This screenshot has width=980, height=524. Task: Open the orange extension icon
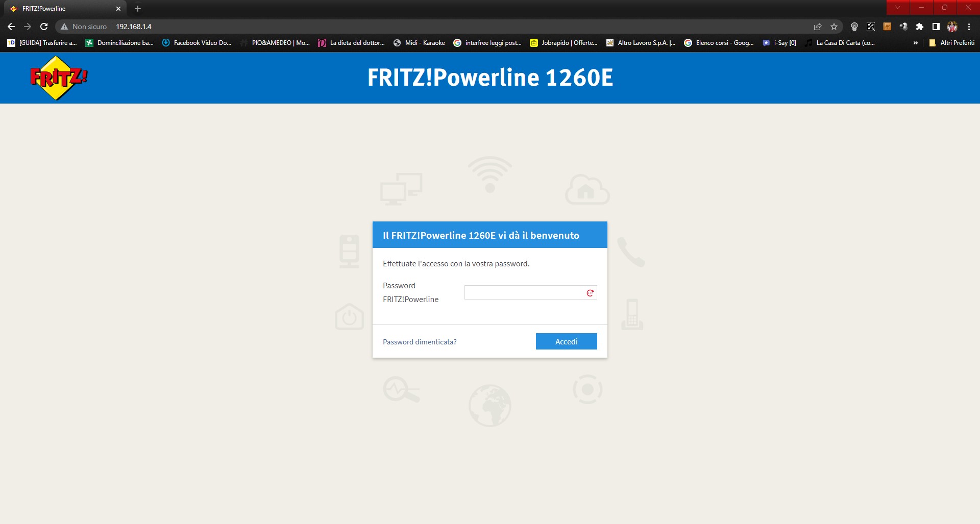click(x=887, y=27)
